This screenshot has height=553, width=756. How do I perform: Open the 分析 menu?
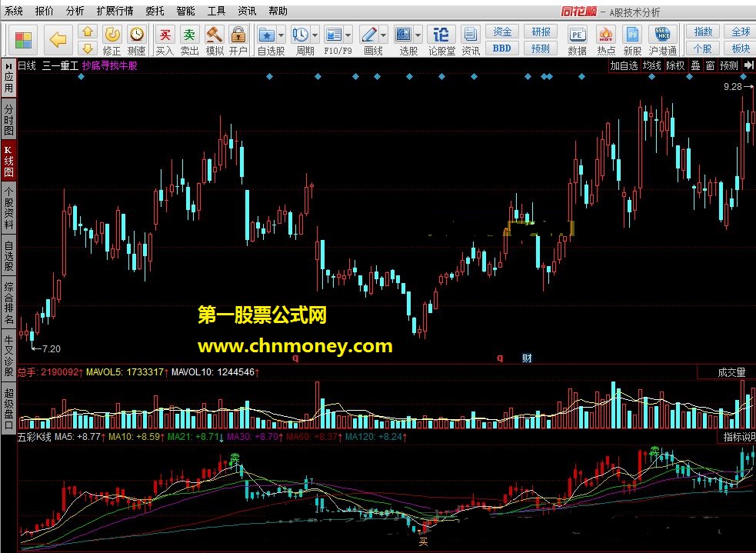click(75, 11)
